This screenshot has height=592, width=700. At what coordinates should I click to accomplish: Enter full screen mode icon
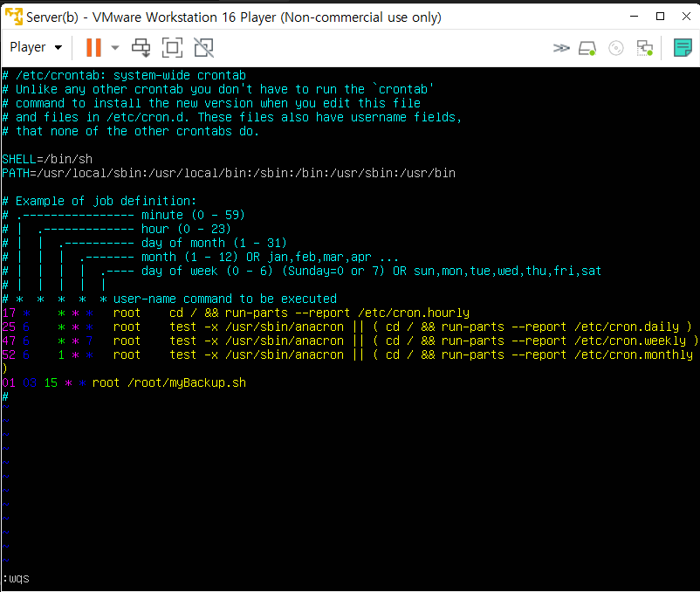pos(172,47)
